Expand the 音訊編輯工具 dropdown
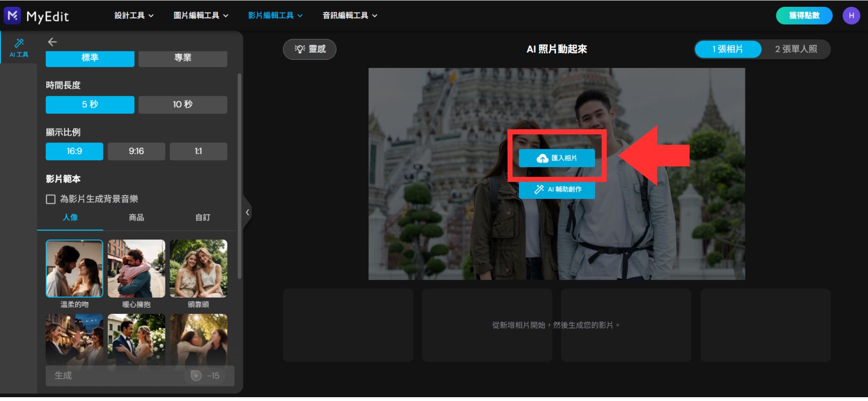This screenshot has height=401, width=868. [348, 15]
